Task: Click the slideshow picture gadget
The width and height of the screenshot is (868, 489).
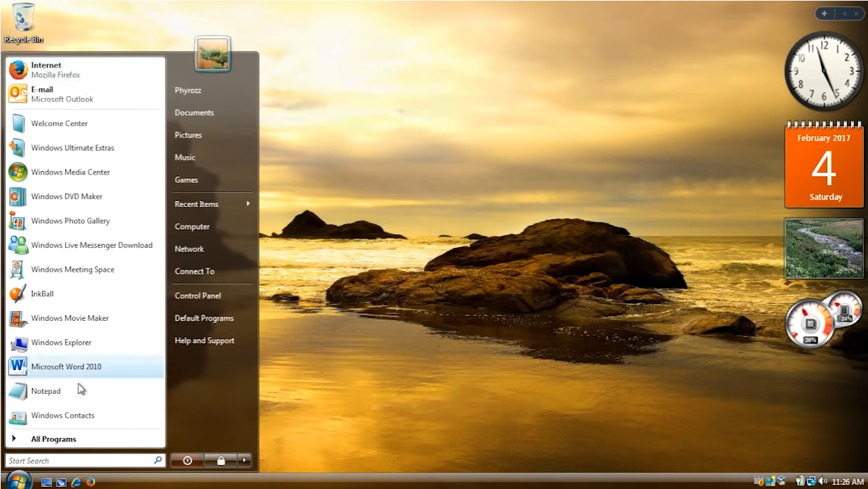Action: click(x=824, y=249)
